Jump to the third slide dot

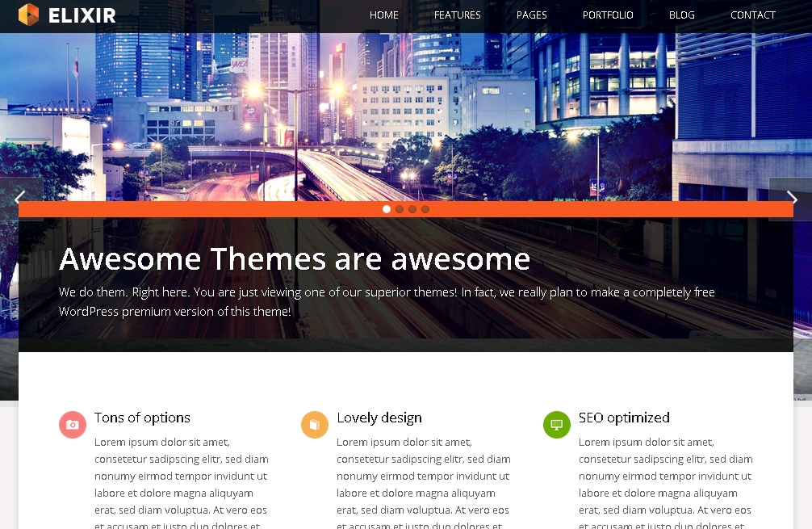(x=412, y=209)
